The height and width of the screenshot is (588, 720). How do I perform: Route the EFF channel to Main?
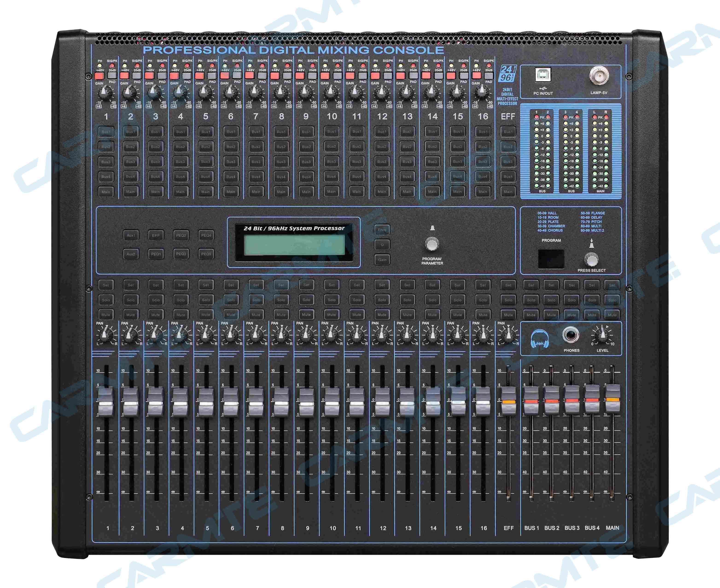tap(508, 192)
